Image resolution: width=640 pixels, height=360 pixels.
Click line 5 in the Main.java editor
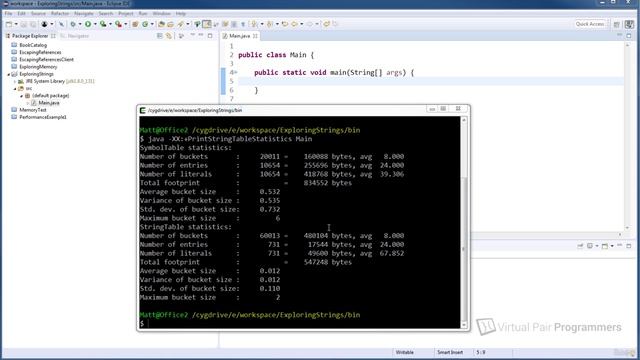coord(431,81)
